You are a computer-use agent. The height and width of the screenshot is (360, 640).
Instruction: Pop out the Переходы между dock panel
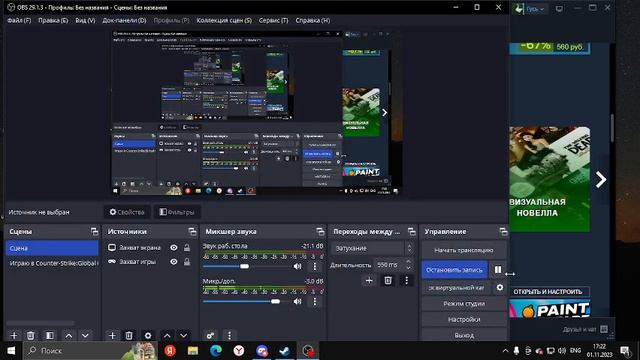click(x=411, y=232)
